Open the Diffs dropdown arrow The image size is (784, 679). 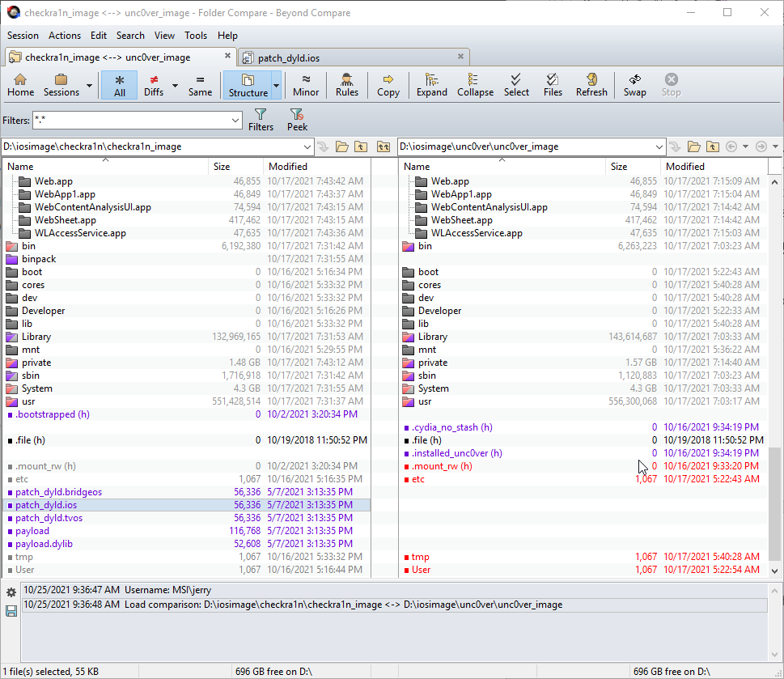[x=175, y=86]
